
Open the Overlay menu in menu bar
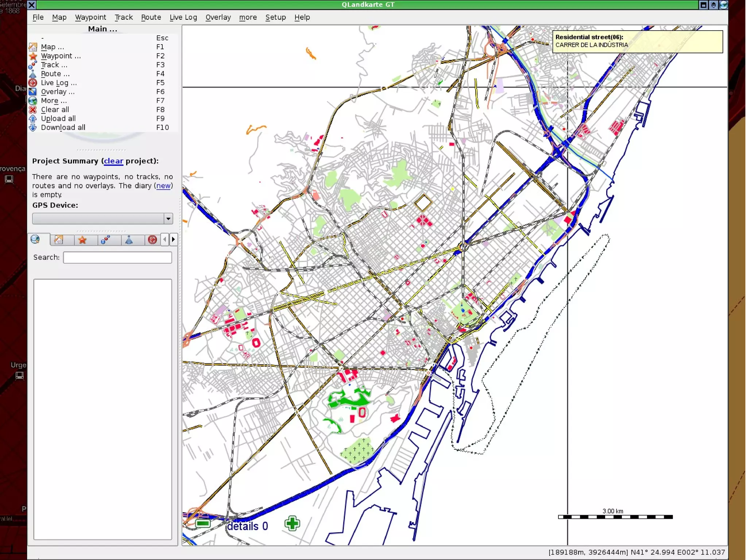218,17
